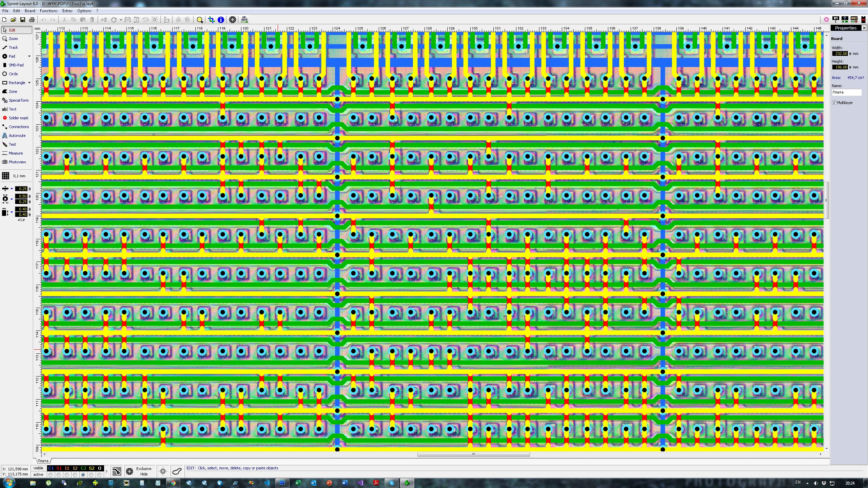Open the Pad tool shape dropdown
Screen dimensions: 868x488
pos(29,56)
